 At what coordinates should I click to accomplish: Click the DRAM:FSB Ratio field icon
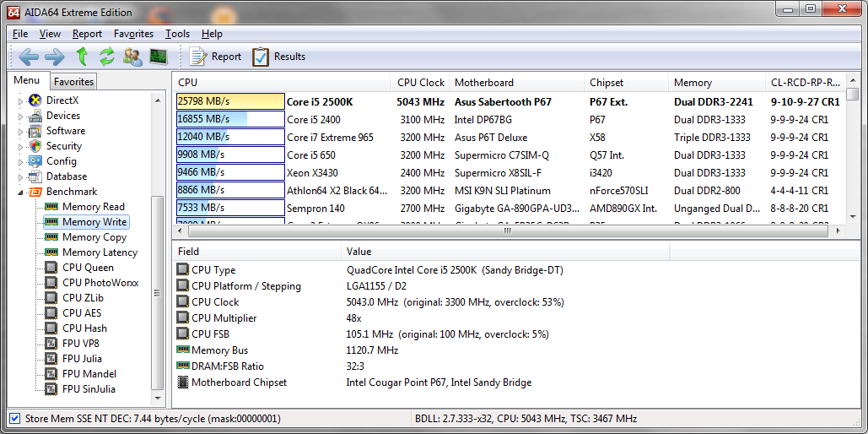(x=183, y=366)
